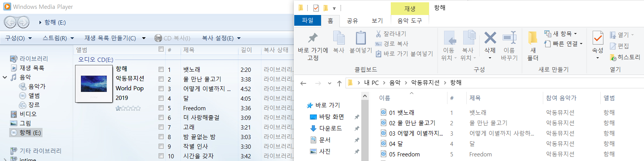
Task: Switch to the 보기 ribbon tab
Action: [x=377, y=20]
